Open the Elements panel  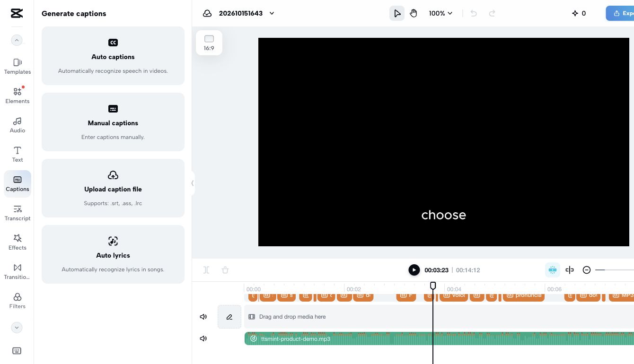point(18,96)
